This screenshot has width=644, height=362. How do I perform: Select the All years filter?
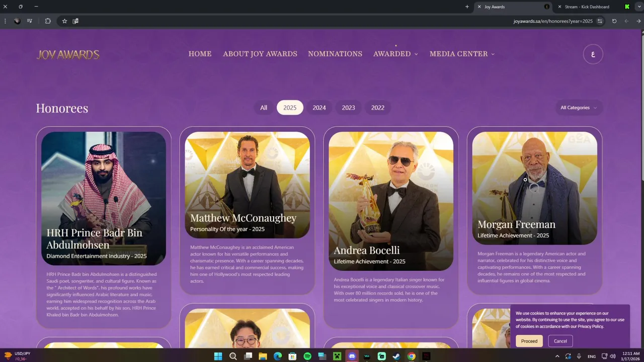(x=264, y=108)
